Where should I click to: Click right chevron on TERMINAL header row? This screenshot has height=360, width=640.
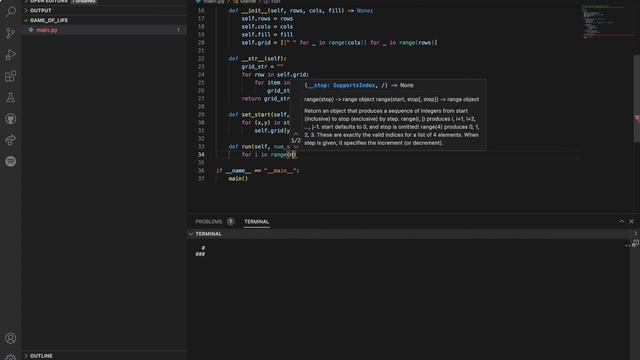pyautogui.click(x=636, y=234)
